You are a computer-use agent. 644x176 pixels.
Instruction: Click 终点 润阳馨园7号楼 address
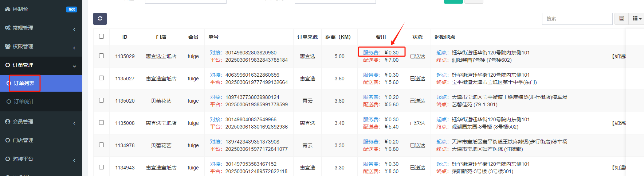point(482,60)
